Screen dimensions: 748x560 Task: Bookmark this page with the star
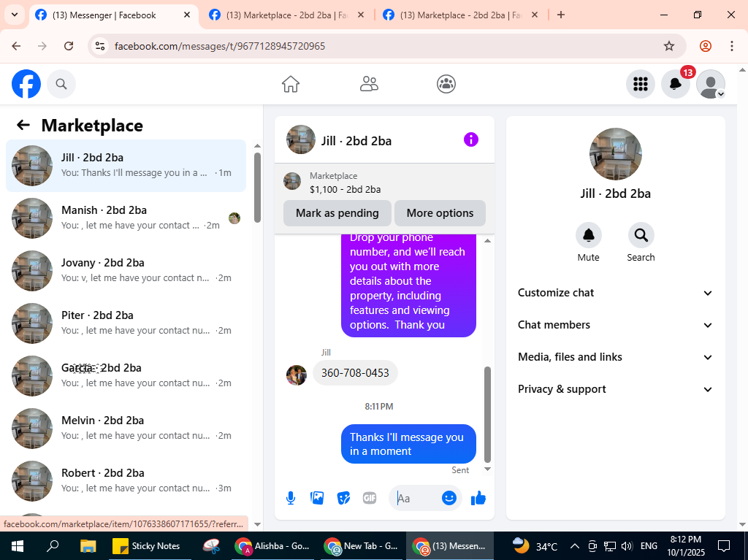[x=669, y=46]
